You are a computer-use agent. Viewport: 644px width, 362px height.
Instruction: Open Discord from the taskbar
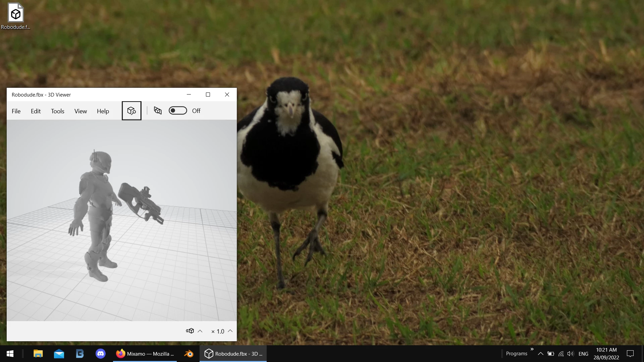pyautogui.click(x=101, y=354)
